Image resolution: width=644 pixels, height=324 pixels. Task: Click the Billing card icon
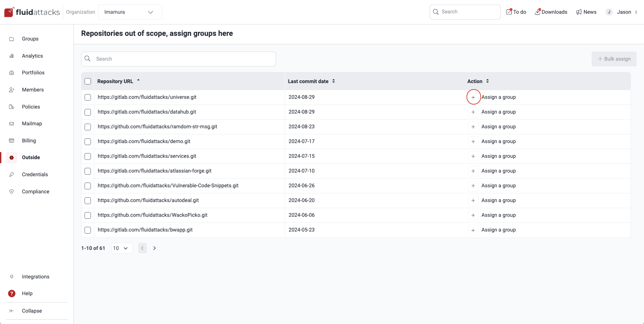click(x=12, y=141)
